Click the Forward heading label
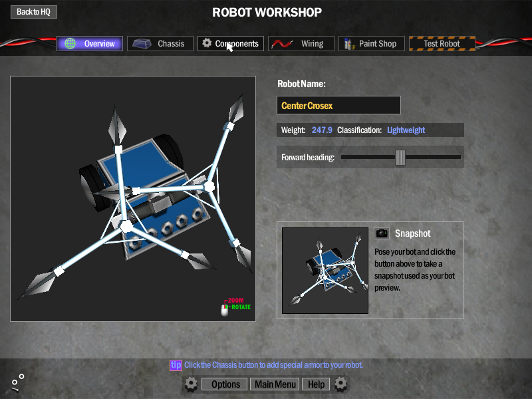 (x=308, y=158)
